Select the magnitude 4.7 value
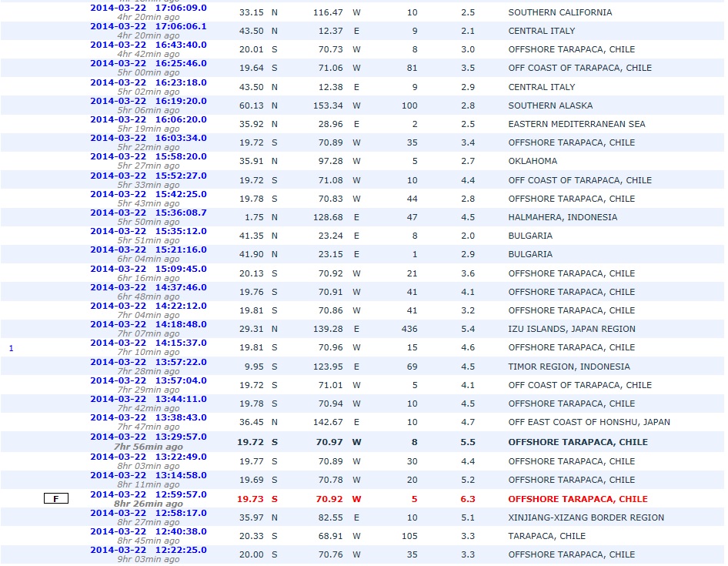This screenshot has width=728, height=566. click(468, 423)
